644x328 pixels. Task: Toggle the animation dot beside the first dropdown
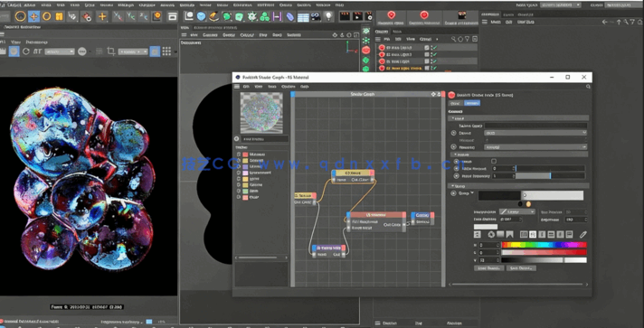coord(454,133)
